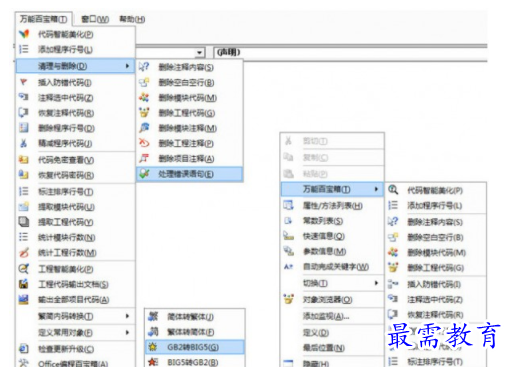Click the list icon beside 标注排序行号 in the main menu
The height and width of the screenshot is (367, 509).
(x=23, y=191)
